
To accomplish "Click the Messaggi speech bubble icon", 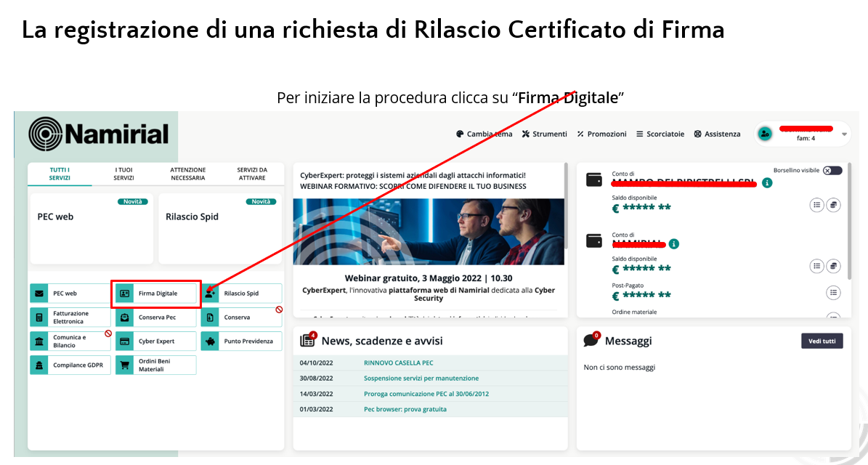I will [x=591, y=339].
